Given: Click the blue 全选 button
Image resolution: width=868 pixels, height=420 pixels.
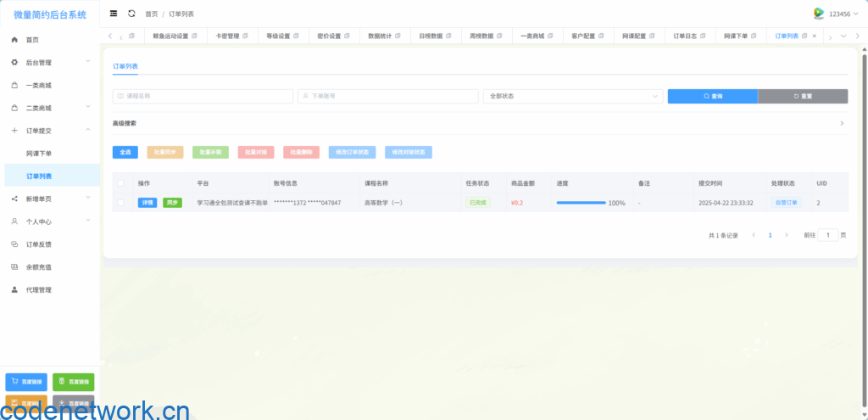Looking at the screenshot, I should 125,153.
